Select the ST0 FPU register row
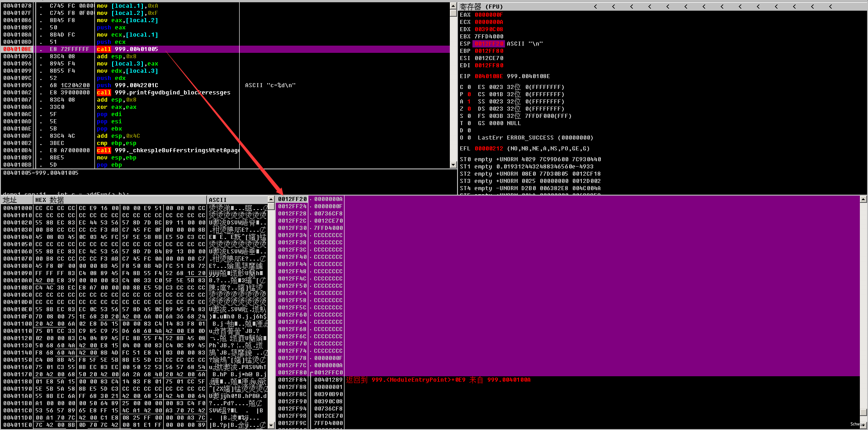 [530, 159]
